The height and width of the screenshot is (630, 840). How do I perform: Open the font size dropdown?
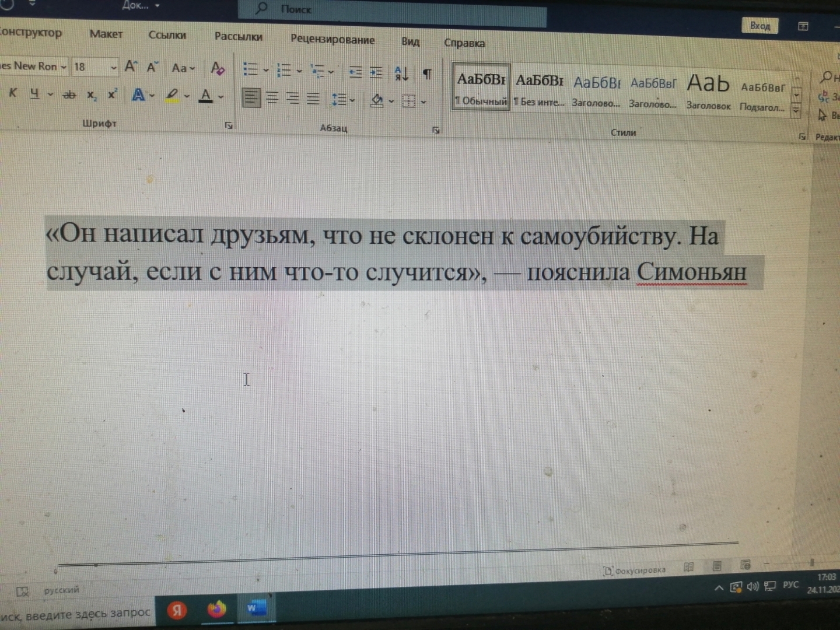[113, 68]
